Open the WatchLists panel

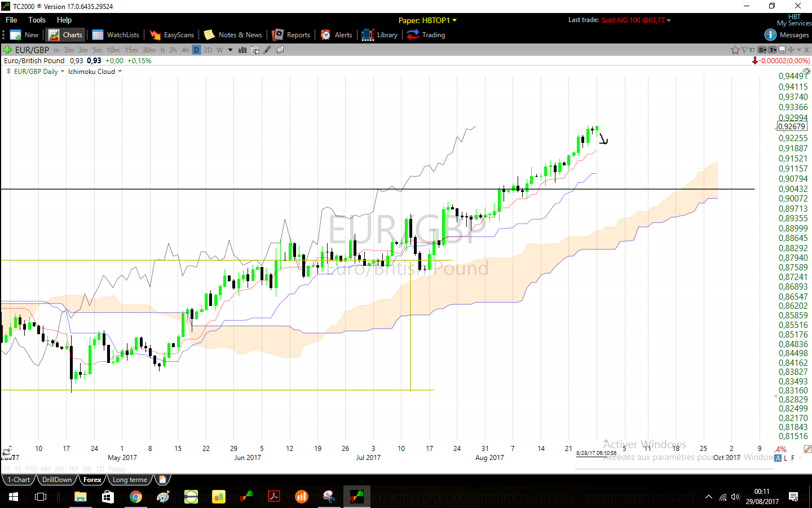click(116, 35)
